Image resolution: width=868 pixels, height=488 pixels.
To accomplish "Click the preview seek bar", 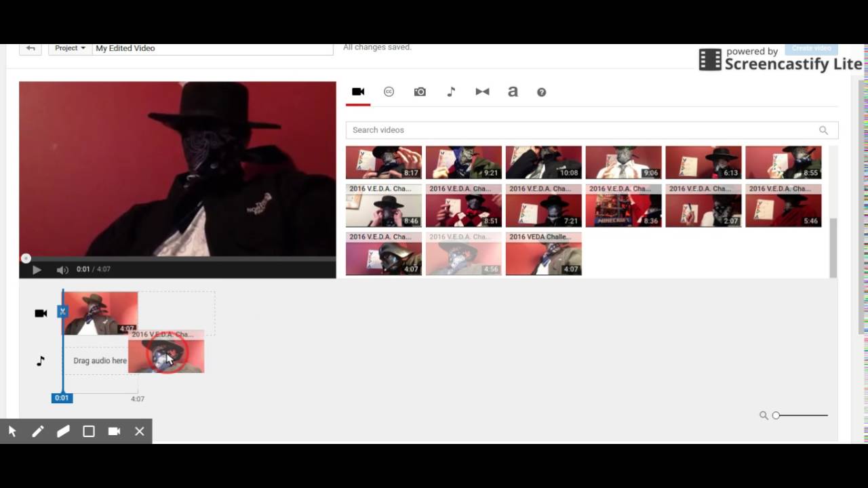I will click(x=178, y=258).
